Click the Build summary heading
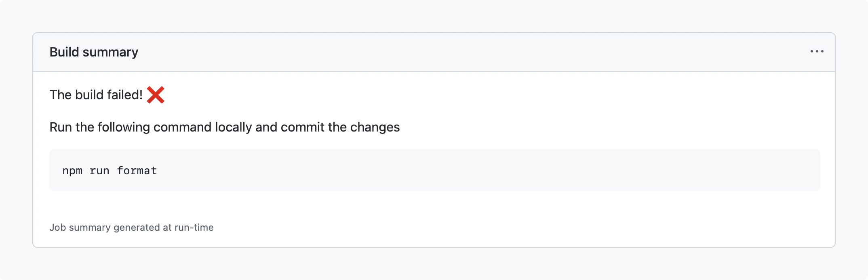Screen dimensions: 868x280 (x=94, y=52)
